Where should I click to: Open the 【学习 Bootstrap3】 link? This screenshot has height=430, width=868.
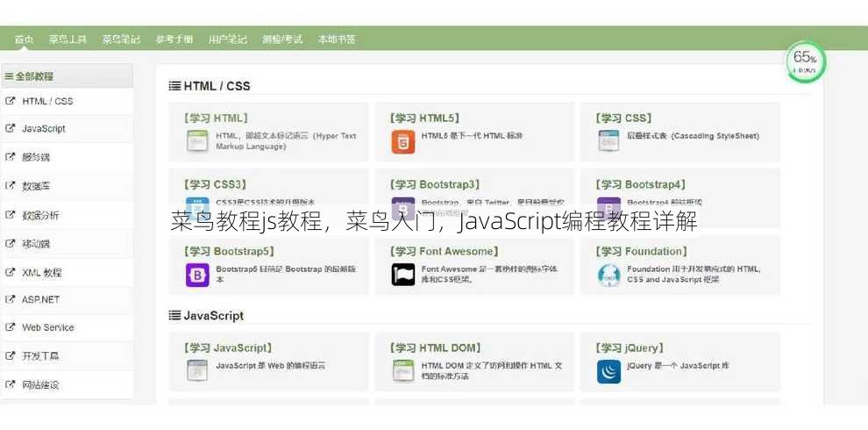click(435, 184)
